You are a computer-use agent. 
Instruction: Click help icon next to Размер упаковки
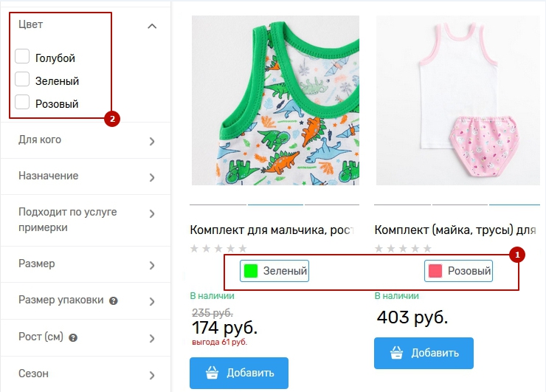pos(114,301)
